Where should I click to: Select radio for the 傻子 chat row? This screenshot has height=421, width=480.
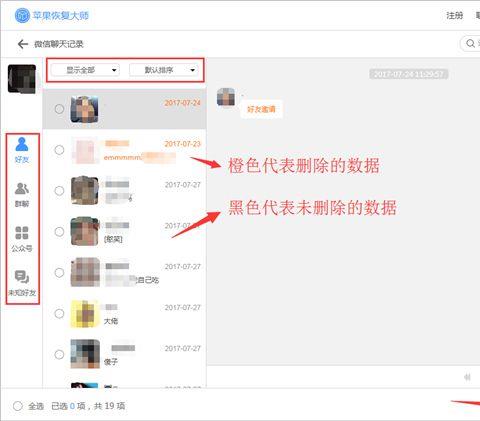click(59, 354)
